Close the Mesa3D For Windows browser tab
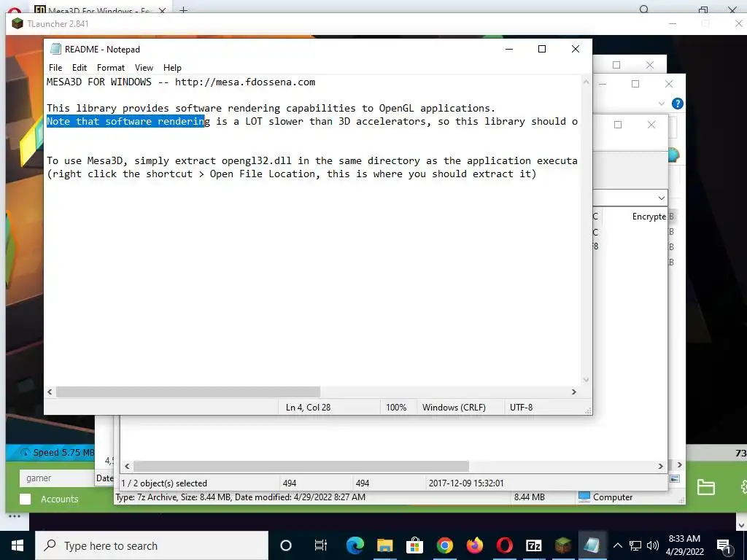The image size is (747, 560). [162, 10]
